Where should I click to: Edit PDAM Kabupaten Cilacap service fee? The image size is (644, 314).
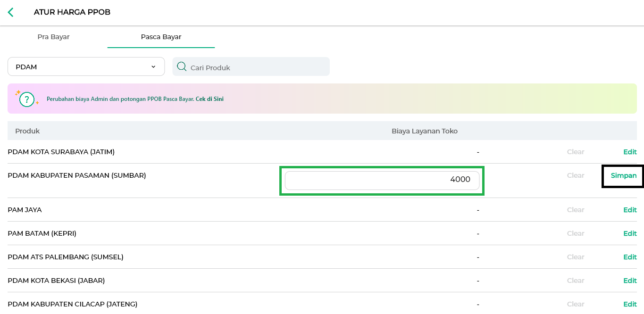pyautogui.click(x=630, y=304)
